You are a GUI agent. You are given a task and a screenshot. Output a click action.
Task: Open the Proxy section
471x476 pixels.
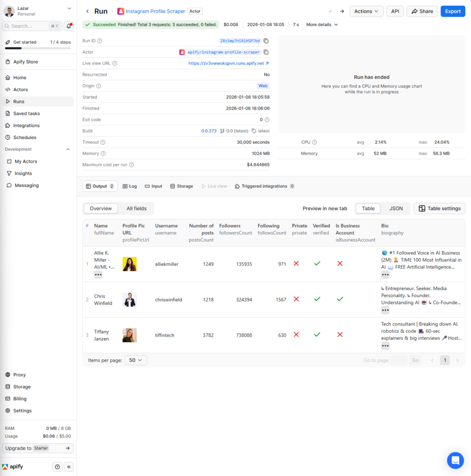(20, 375)
